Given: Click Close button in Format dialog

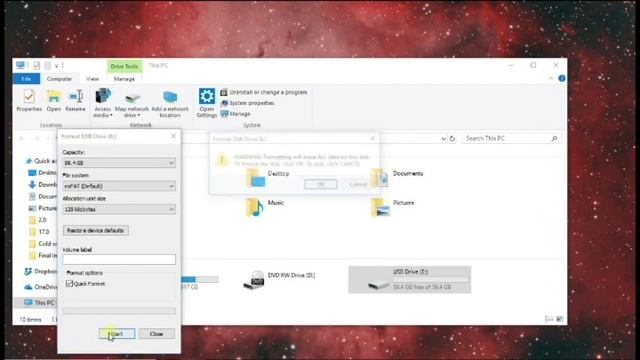Looking at the screenshot, I should [x=156, y=334].
